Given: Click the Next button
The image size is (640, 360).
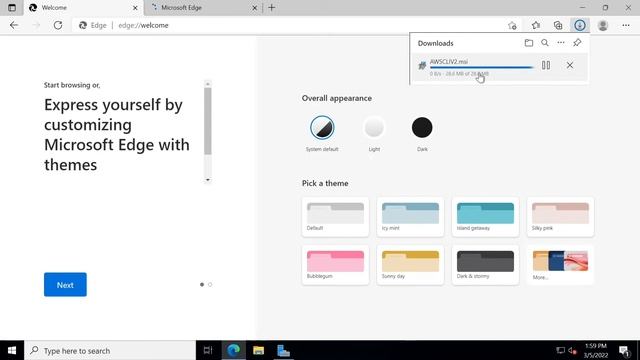Looking at the screenshot, I should 65,284.
